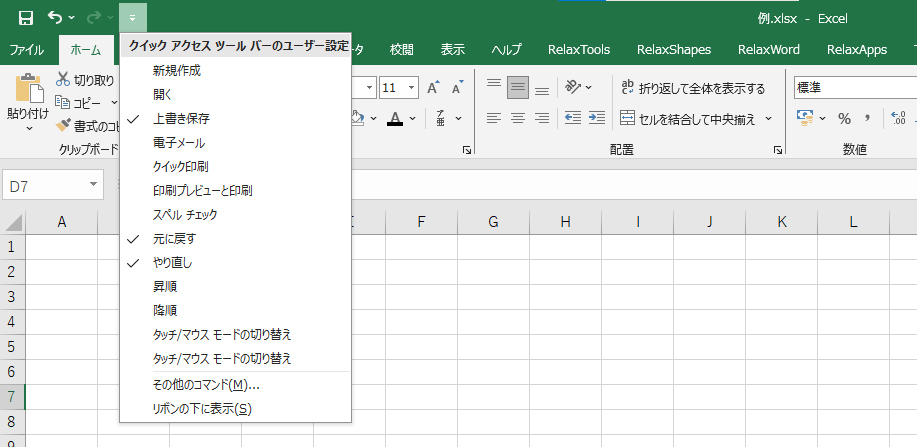Switch to the RelaxTools ribbon tab
917x447 pixels.
pos(579,50)
